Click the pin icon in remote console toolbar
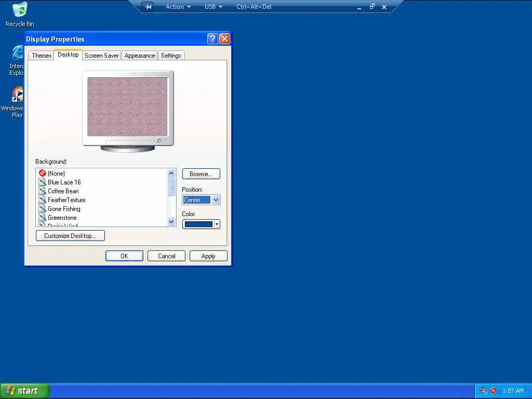 click(x=148, y=7)
